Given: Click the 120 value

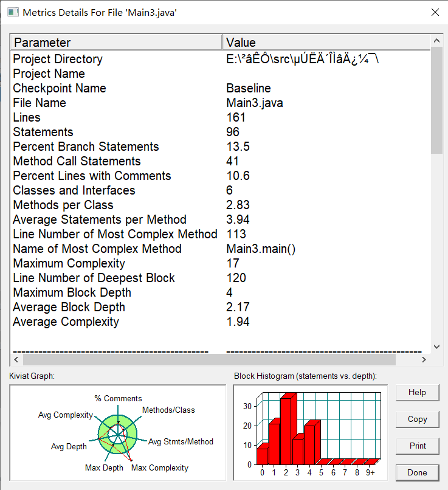Looking at the screenshot, I should click(x=236, y=278).
